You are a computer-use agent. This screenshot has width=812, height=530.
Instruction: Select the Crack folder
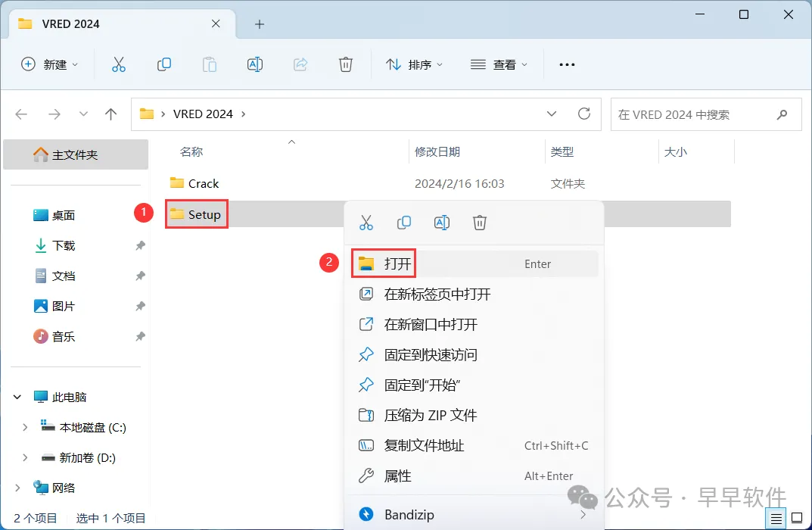pyautogui.click(x=194, y=183)
